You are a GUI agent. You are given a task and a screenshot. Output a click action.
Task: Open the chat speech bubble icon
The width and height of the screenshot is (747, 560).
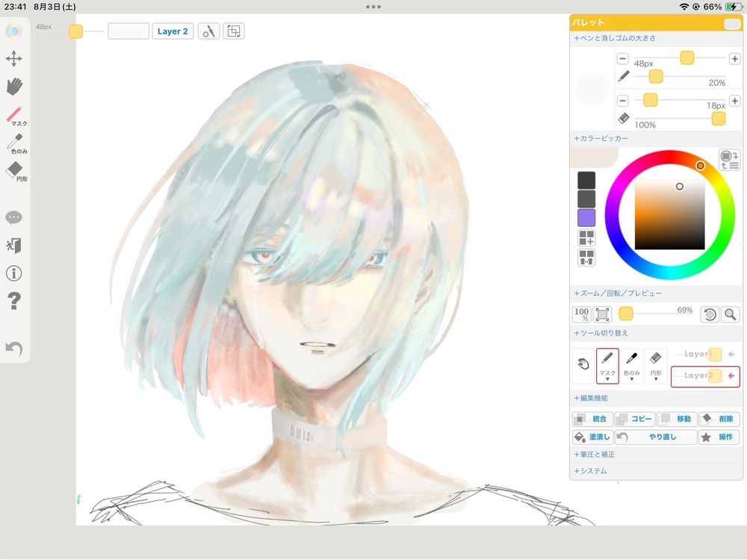click(13, 217)
